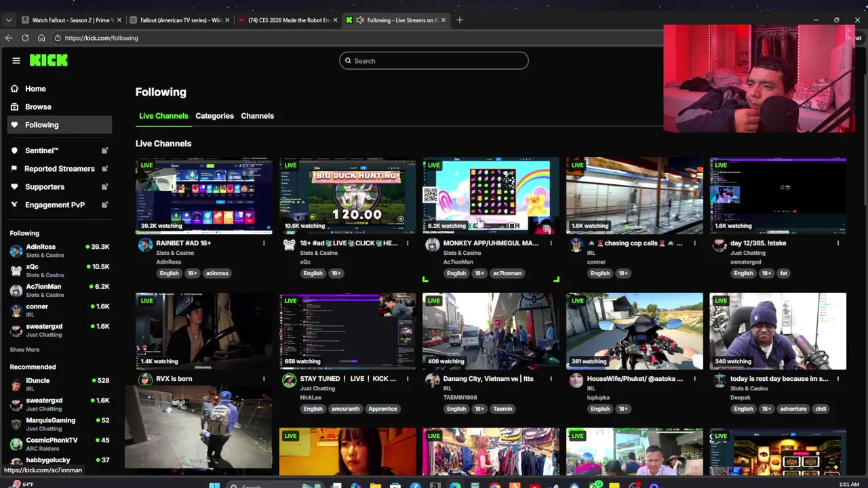Viewport: 868px width, 488px height.
Task: Click TAEMIN1998 avatar on Danang card
Action: point(432,381)
